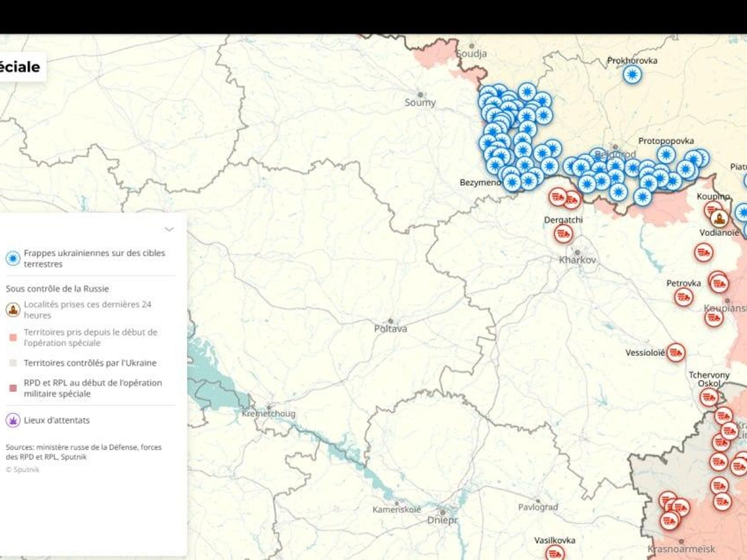Click the strike marker below Prokhorovka

632,74
